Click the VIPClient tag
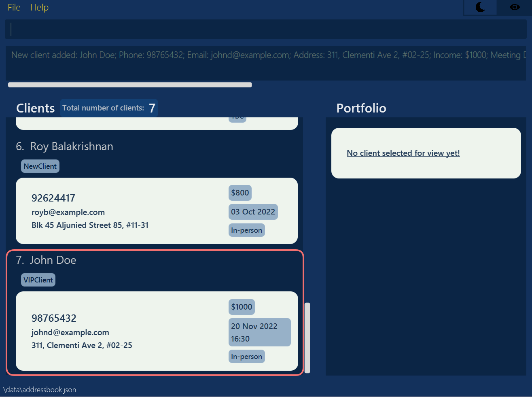532x397 pixels. [x=38, y=280]
